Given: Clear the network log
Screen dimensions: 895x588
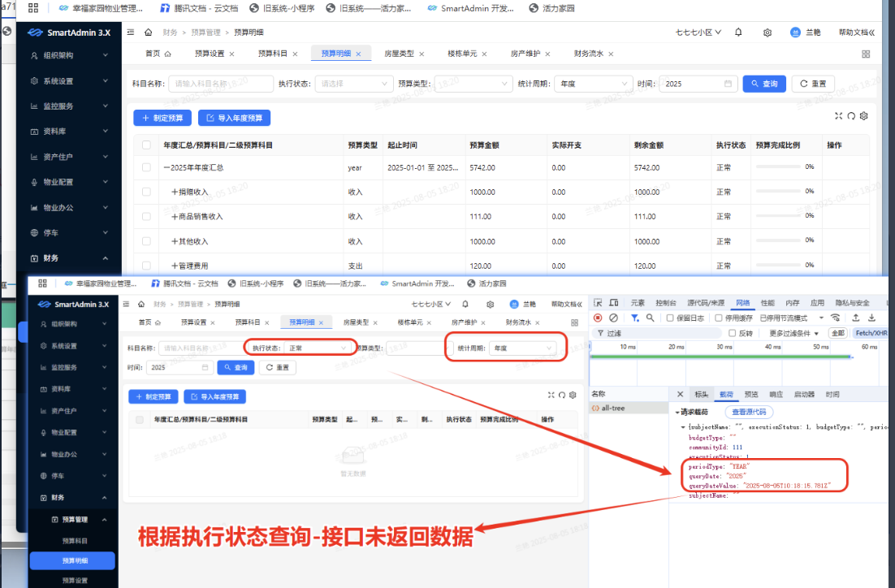Looking at the screenshot, I should coord(613,318).
